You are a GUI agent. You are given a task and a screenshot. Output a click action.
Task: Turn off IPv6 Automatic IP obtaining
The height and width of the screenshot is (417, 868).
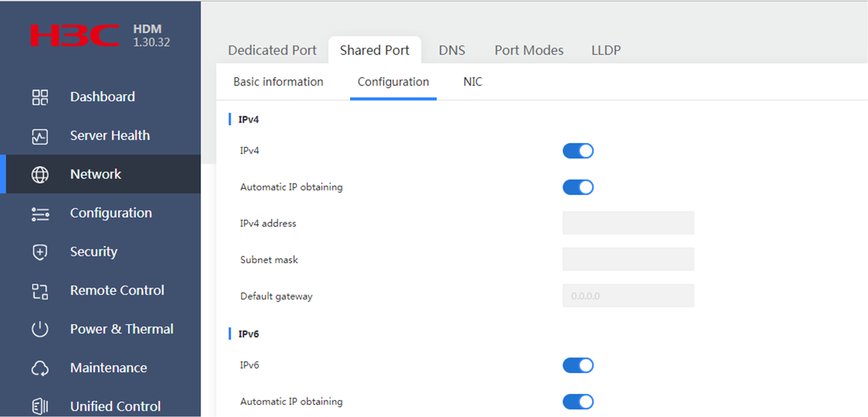[578, 402]
